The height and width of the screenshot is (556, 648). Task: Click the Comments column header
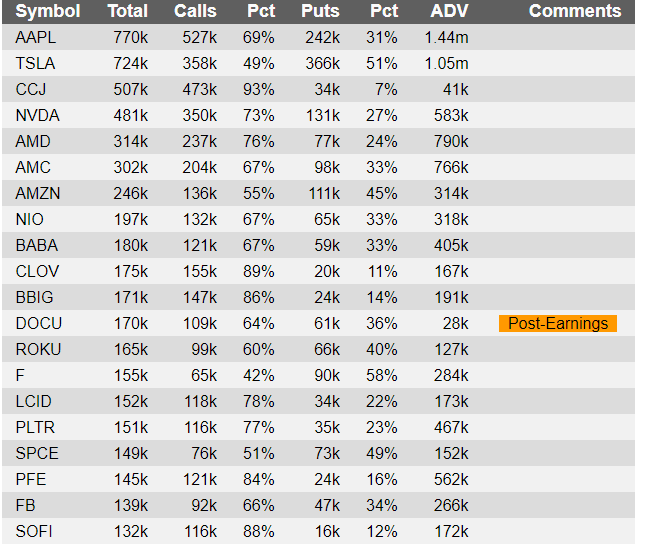point(575,11)
